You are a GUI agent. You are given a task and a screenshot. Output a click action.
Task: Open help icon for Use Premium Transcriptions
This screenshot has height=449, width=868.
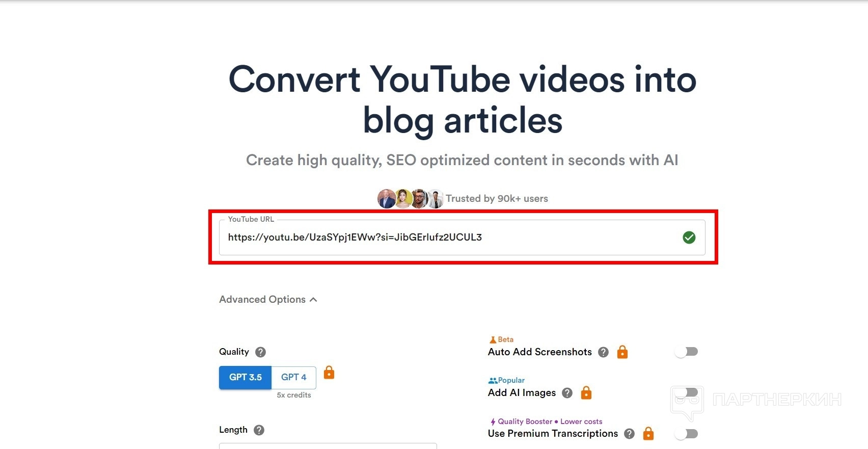[x=629, y=434]
